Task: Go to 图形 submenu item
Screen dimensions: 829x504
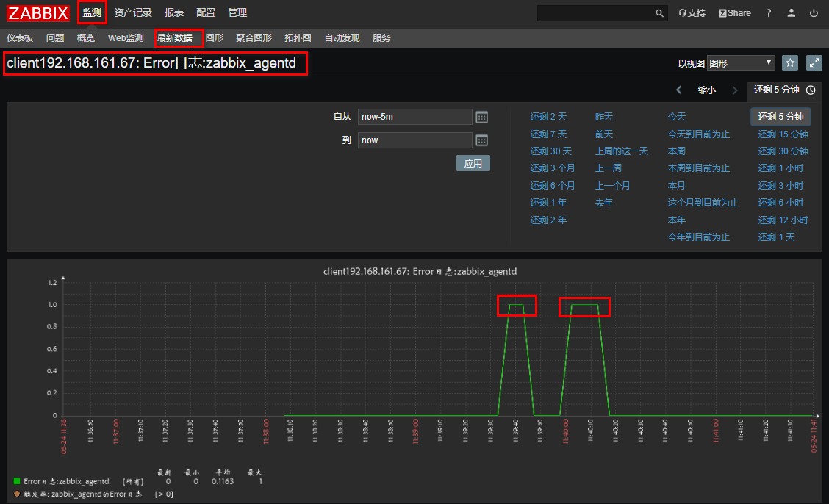Action: click(215, 38)
